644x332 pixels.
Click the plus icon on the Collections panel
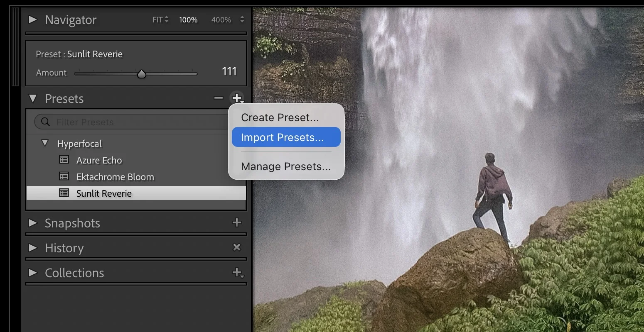point(236,273)
